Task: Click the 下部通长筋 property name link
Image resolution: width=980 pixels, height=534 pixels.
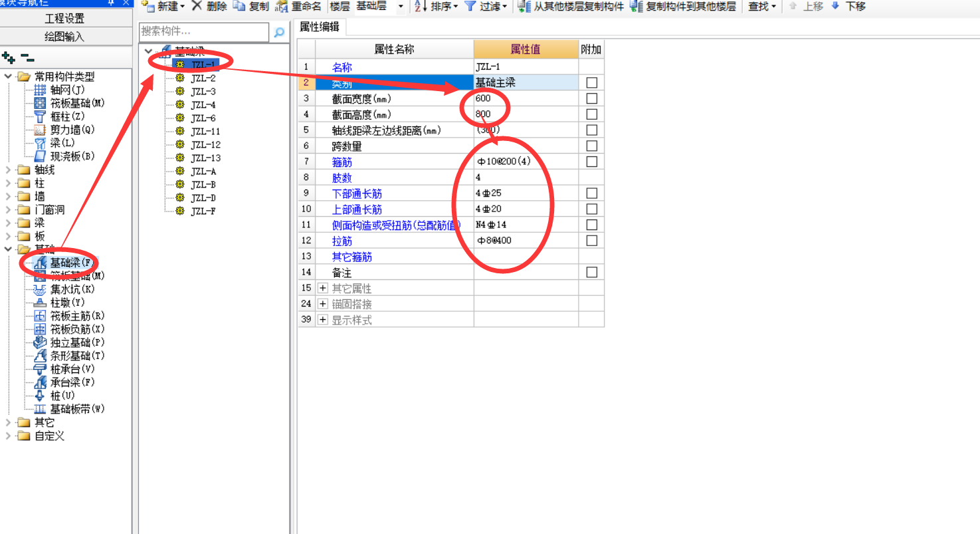Action: [x=357, y=194]
